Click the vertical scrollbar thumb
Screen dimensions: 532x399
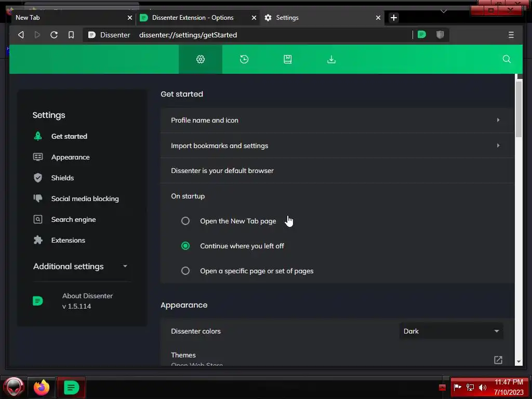point(518,109)
